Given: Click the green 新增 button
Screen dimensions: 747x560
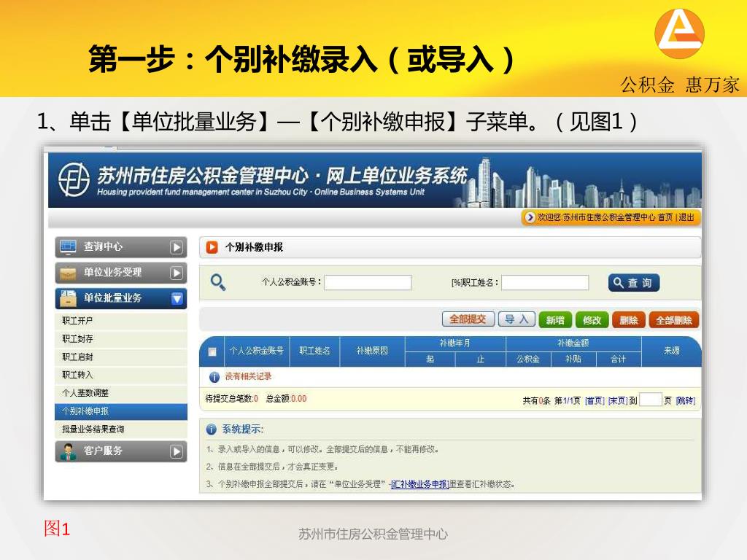Looking at the screenshot, I should tap(555, 320).
